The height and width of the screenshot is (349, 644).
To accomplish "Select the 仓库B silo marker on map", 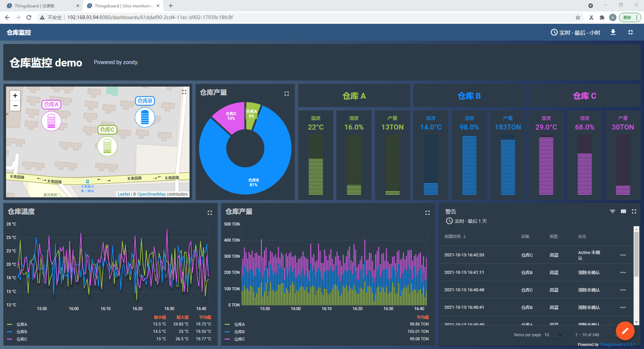I will [x=145, y=117].
